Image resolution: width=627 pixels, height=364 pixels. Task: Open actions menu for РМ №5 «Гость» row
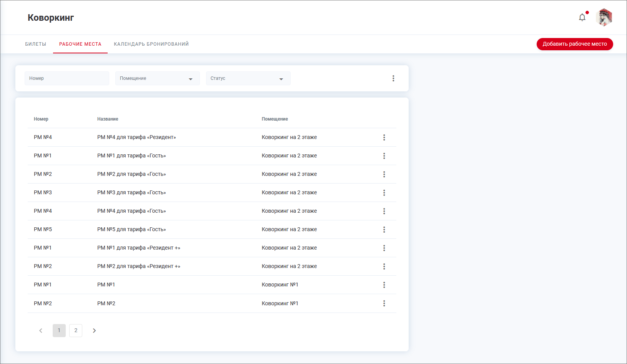384,230
